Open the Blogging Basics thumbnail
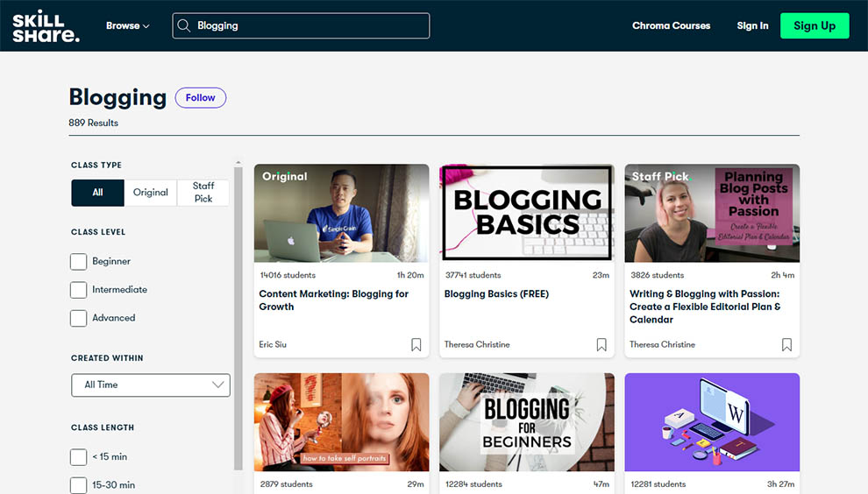Viewport: 868px width, 494px height. [526, 213]
